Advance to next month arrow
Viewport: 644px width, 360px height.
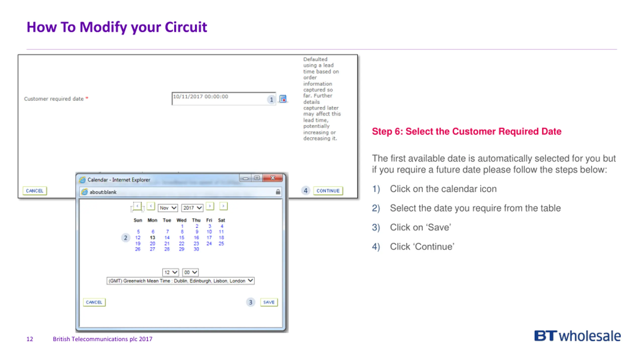[210, 206]
